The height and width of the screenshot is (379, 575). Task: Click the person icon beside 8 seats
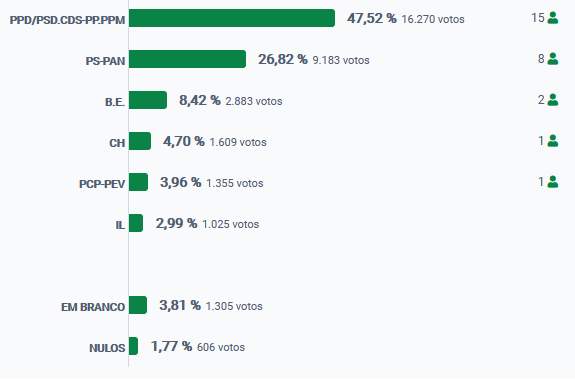(x=553, y=59)
